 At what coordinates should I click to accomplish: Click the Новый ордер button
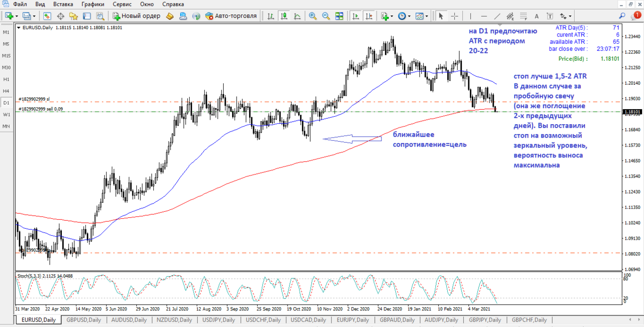136,16
